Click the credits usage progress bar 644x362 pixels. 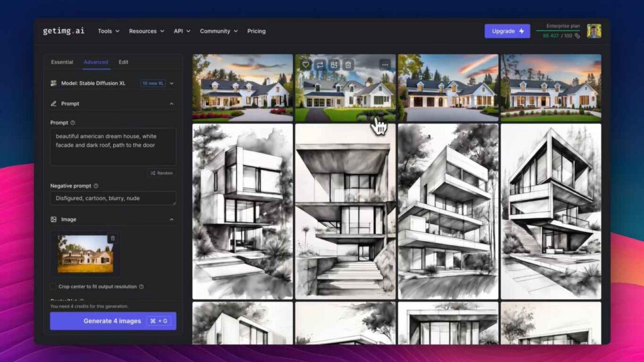tap(558, 31)
